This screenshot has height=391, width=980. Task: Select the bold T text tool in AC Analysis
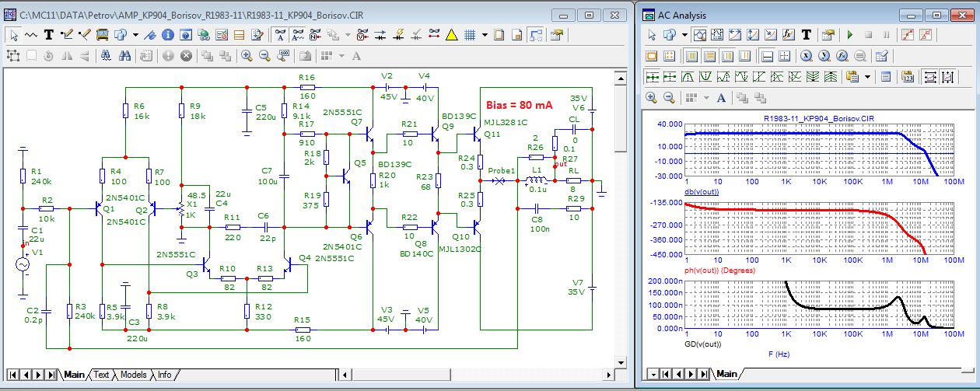[x=807, y=34]
